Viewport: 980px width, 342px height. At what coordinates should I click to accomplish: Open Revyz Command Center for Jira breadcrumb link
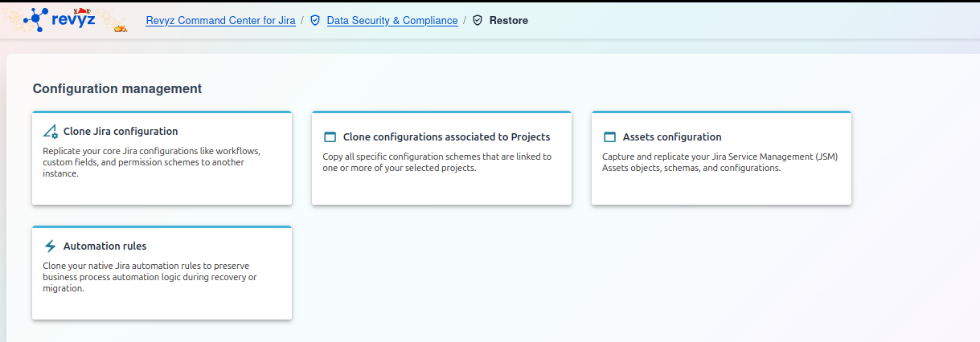[x=220, y=20]
